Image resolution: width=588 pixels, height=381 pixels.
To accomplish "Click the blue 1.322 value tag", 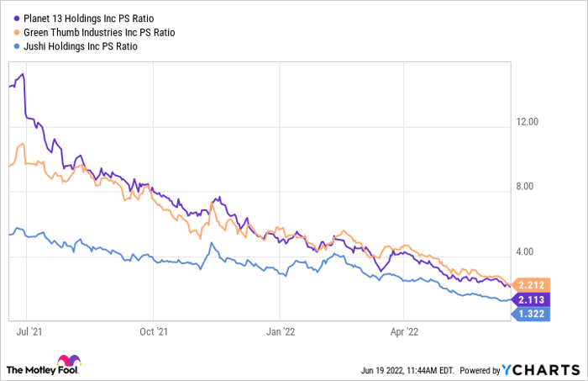I will [x=533, y=314].
